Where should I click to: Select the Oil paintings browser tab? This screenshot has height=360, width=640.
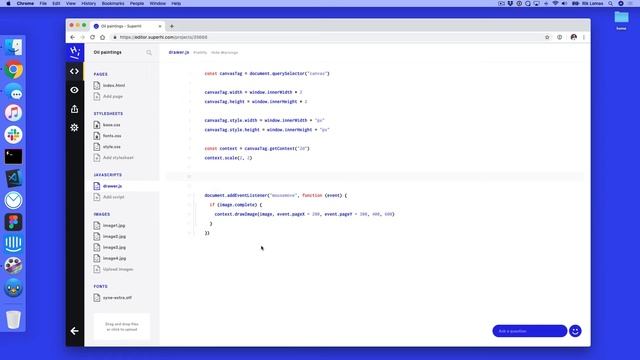click(x=126, y=26)
